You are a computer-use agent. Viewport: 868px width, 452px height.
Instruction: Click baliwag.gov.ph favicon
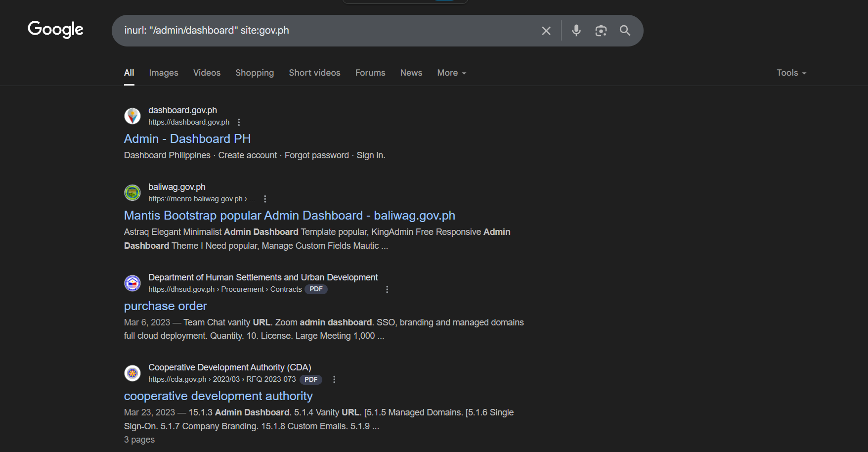(132, 193)
